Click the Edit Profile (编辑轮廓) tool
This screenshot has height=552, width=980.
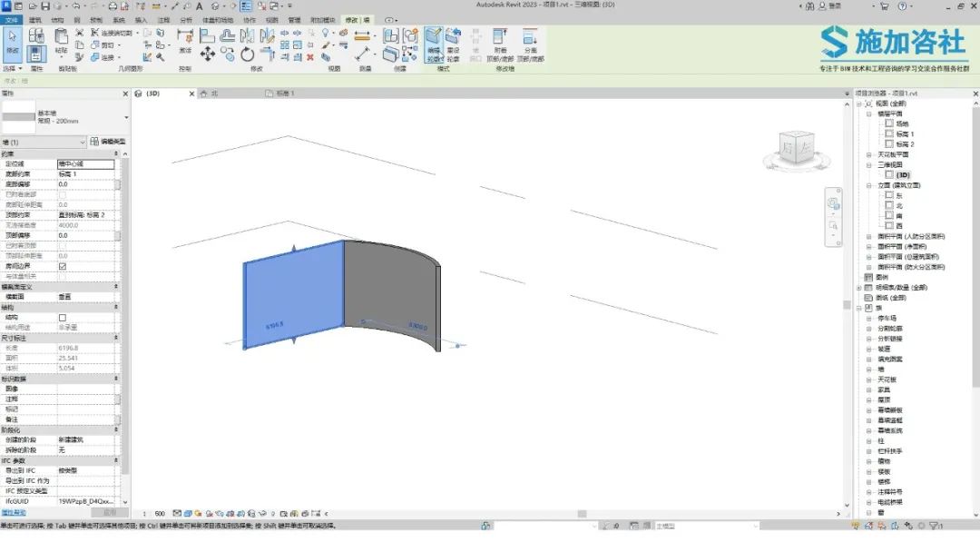pyautogui.click(x=434, y=43)
